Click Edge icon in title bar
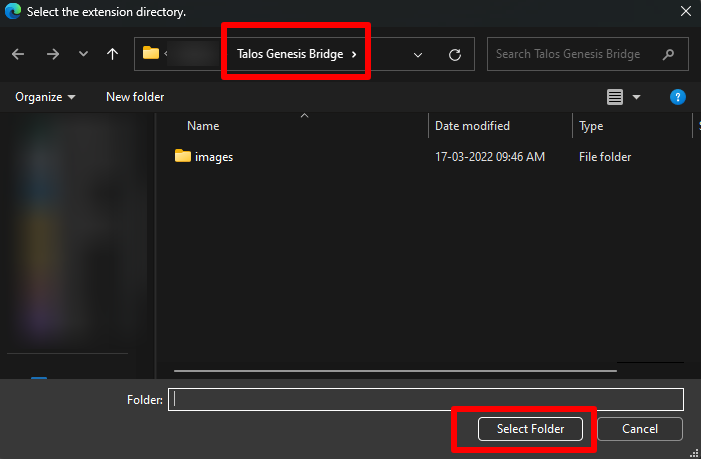Image resolution: width=701 pixels, height=459 pixels. [x=13, y=11]
